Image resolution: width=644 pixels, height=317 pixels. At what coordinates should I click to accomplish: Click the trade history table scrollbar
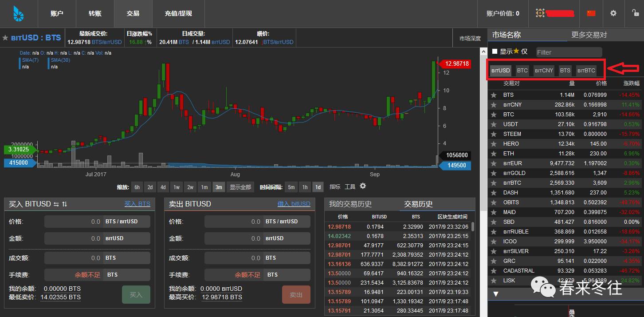(x=473, y=226)
